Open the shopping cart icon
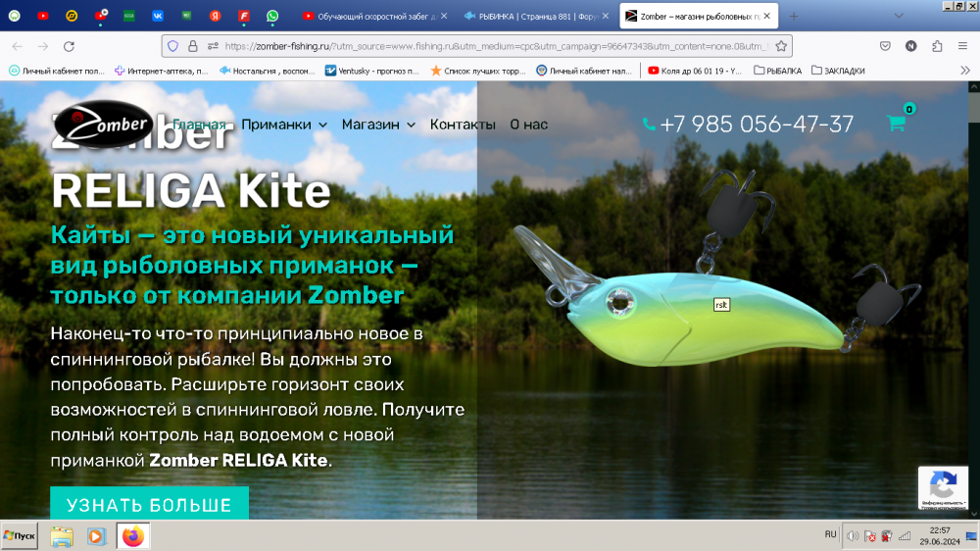This screenshot has height=551, width=980. 896,124
